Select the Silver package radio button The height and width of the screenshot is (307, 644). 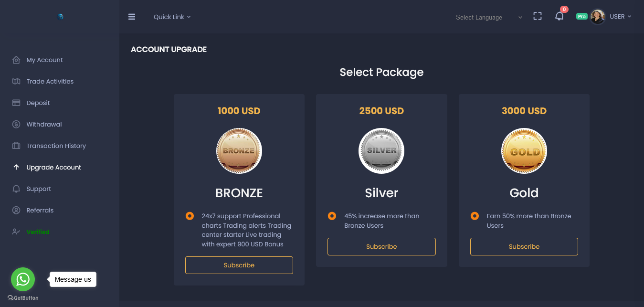click(x=332, y=216)
